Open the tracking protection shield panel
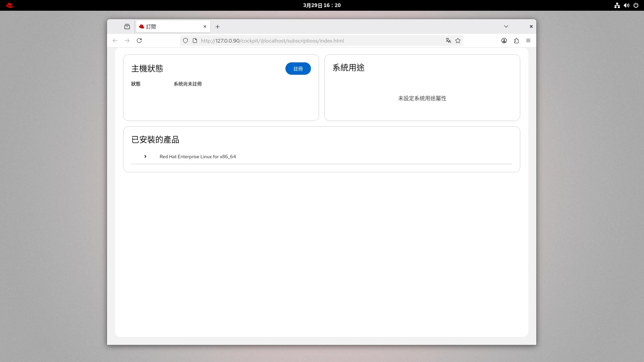The image size is (644, 362). tap(186, 41)
